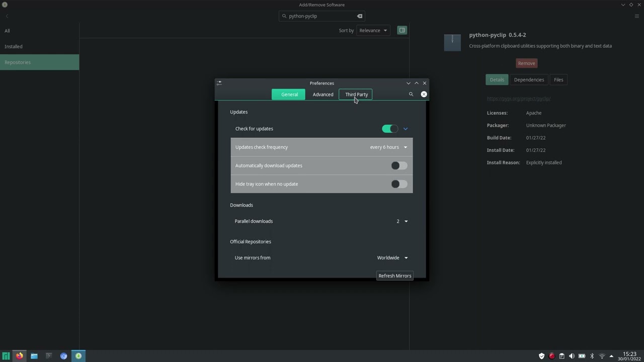The width and height of the screenshot is (644, 362).
Task: Click the Bluetooth icon in the system tray
Action: point(592,356)
